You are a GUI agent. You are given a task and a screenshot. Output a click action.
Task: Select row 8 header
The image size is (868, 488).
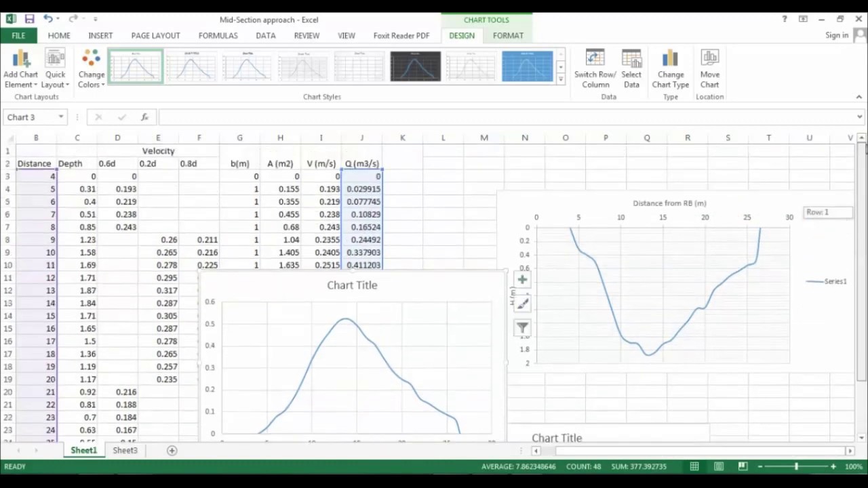[7, 240]
